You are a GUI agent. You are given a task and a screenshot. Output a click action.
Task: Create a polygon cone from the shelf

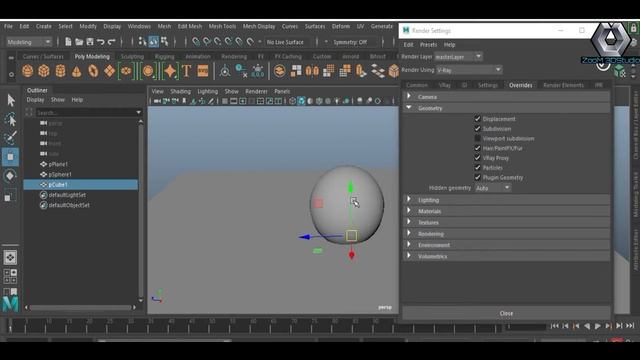[76, 71]
